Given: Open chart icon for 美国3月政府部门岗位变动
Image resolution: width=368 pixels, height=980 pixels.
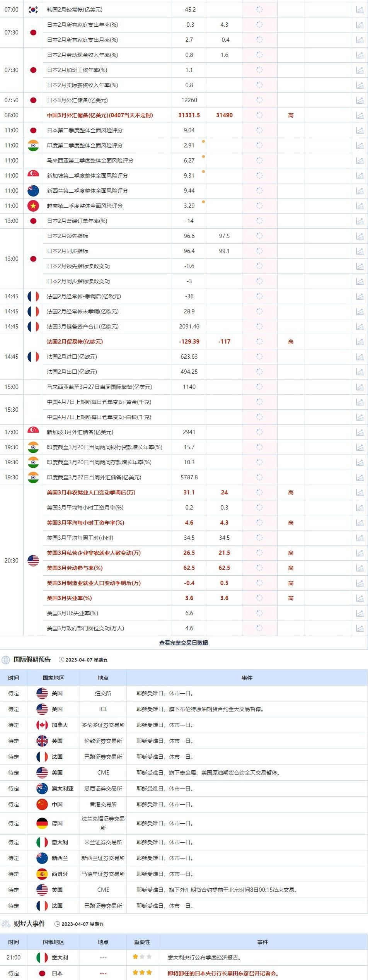Looking at the screenshot, I should pyautogui.click(x=359, y=628).
